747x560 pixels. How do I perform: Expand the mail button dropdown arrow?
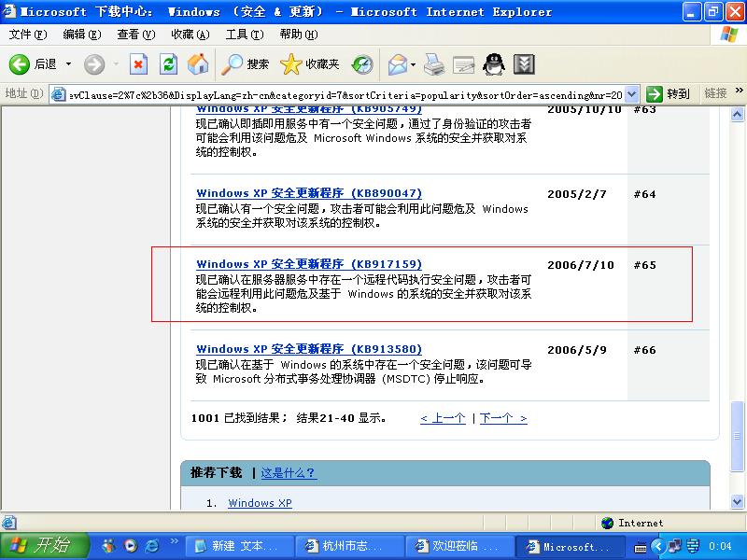(413, 64)
